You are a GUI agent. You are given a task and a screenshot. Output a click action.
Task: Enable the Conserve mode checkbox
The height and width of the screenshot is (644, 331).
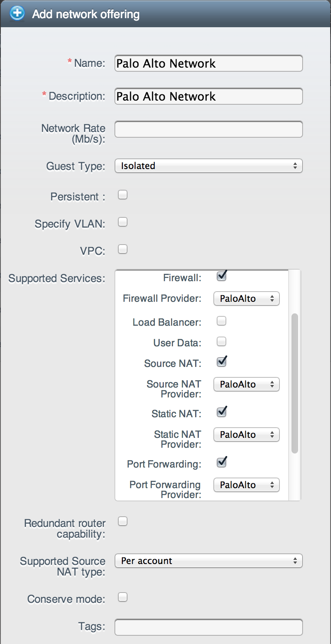[123, 597]
